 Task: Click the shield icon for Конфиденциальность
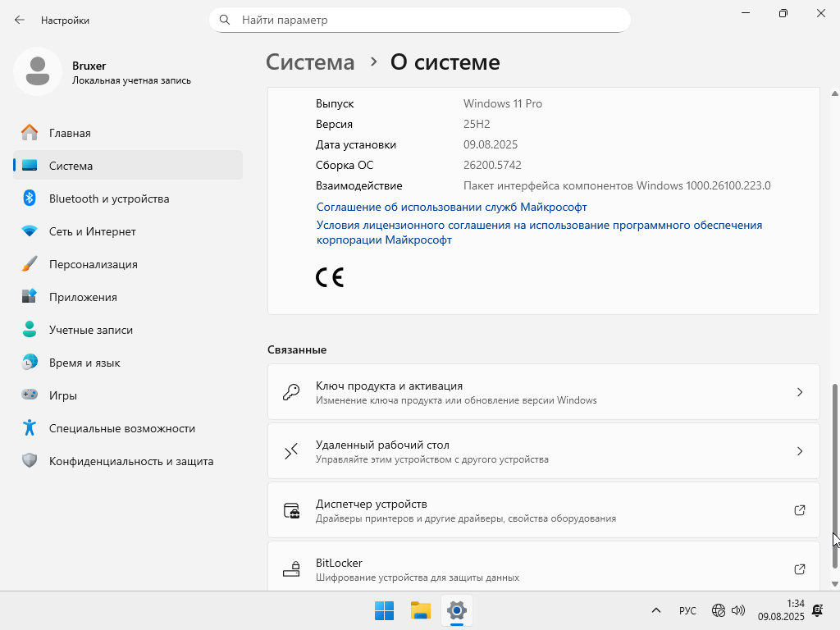[30, 460]
